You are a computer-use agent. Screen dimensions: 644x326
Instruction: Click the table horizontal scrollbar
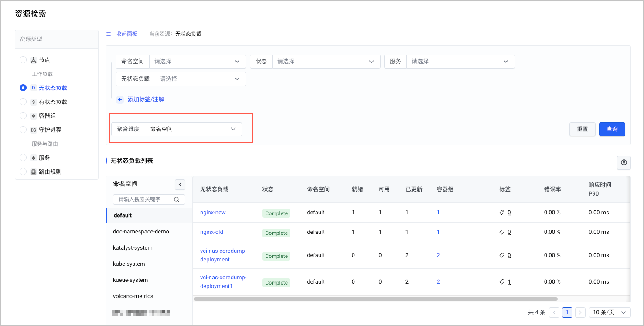pos(376,299)
